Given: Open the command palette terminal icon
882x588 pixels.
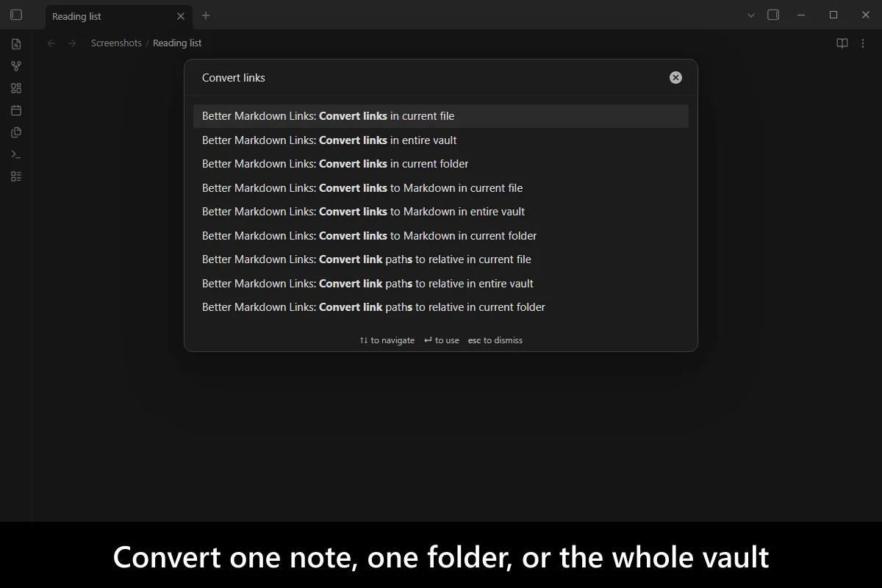Looking at the screenshot, I should [x=16, y=154].
